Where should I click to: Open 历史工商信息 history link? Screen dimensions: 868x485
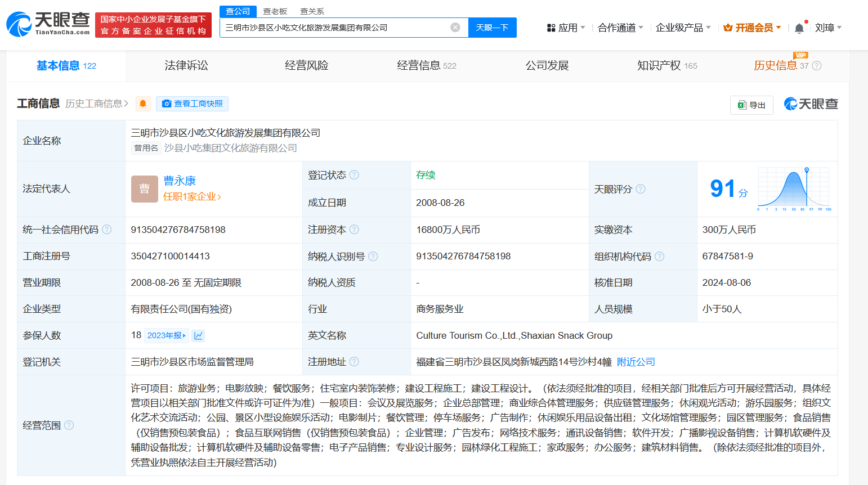pos(97,104)
